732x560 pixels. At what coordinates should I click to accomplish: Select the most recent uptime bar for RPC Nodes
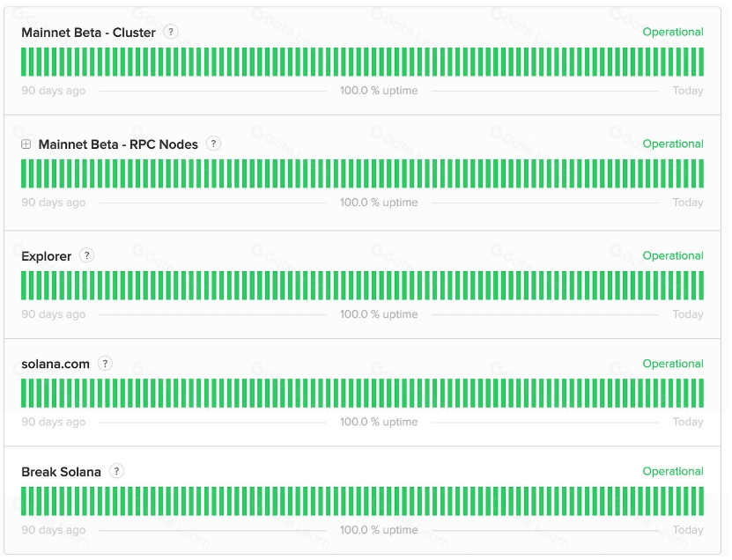click(700, 173)
